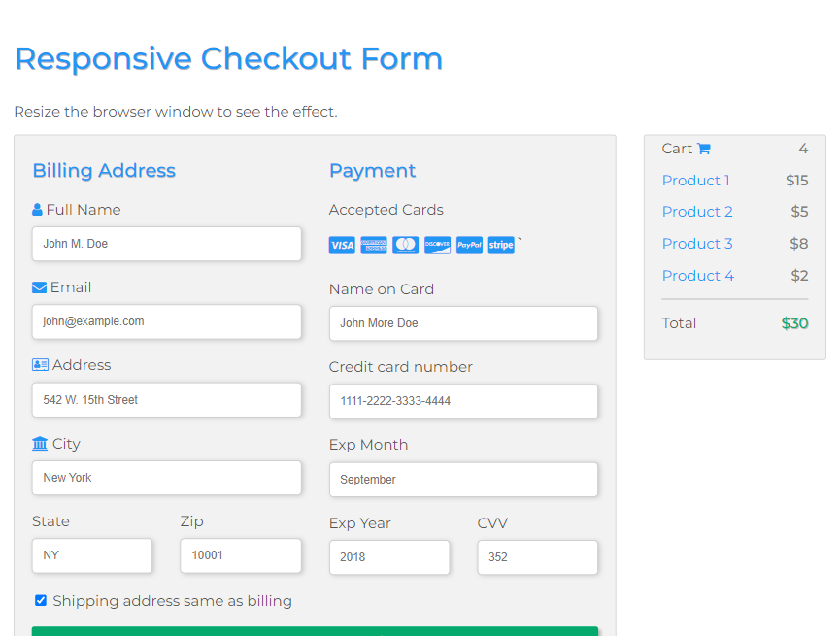Click into the Exp Month field
Viewport: 840px width, 636px height.
point(463,480)
